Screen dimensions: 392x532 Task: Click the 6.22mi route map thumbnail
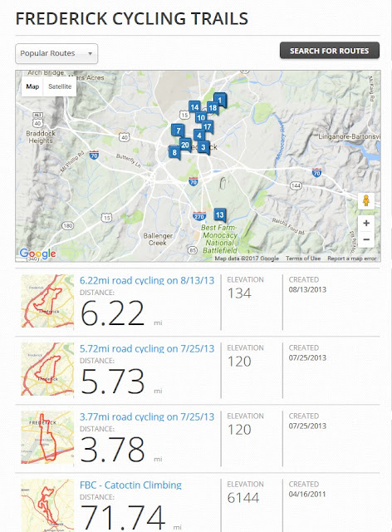click(47, 301)
